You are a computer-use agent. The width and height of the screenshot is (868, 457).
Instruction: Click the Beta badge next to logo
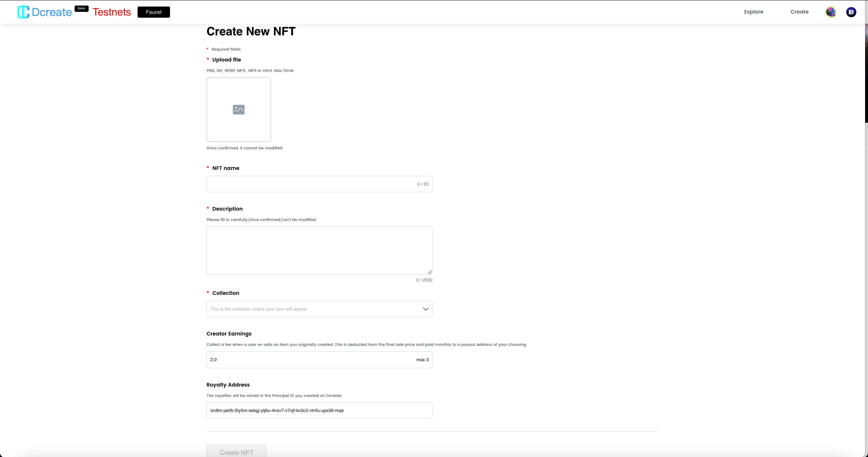81,8
